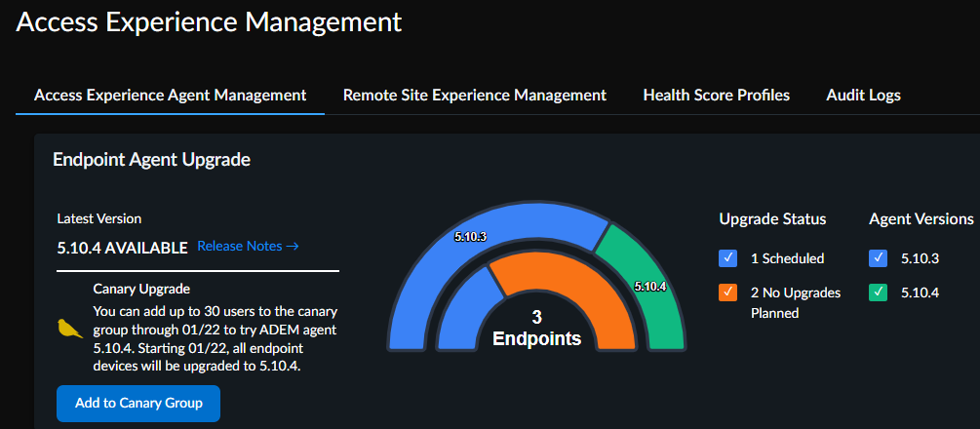The width and height of the screenshot is (980, 429).
Task: Switch to Remote Site Experience Management tab
Action: pyautogui.click(x=475, y=95)
